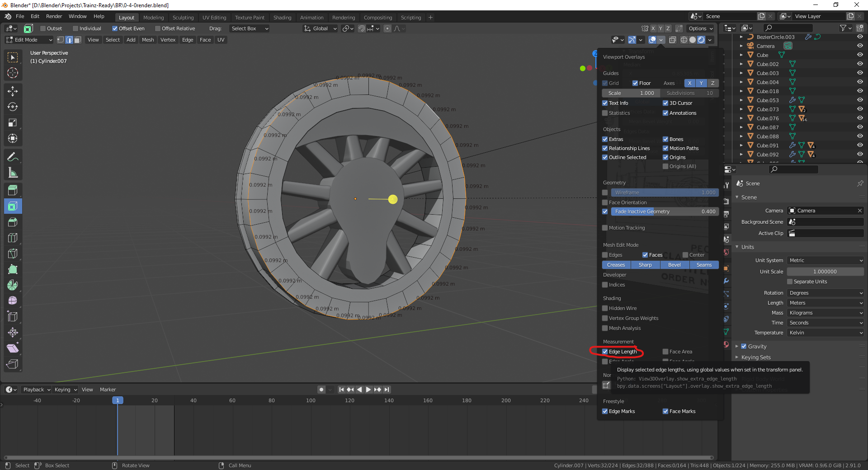
Task: Activate the 3D Cursor tool
Action: [x=13, y=73]
